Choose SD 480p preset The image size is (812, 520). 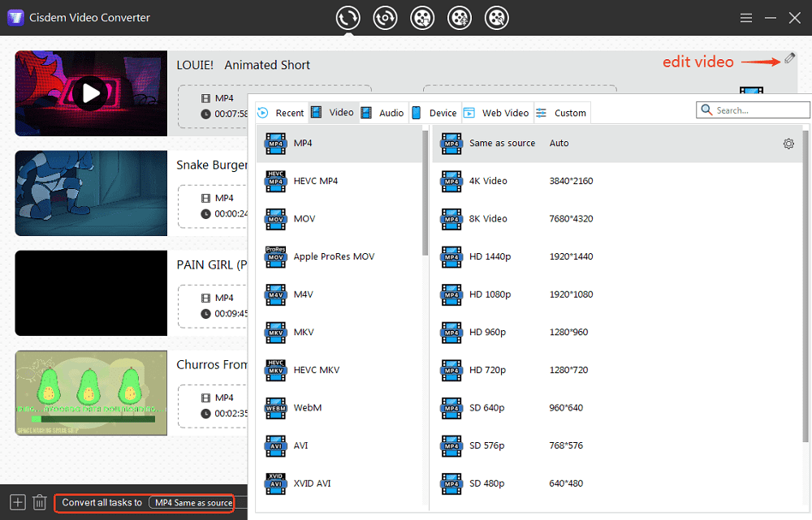(617, 483)
